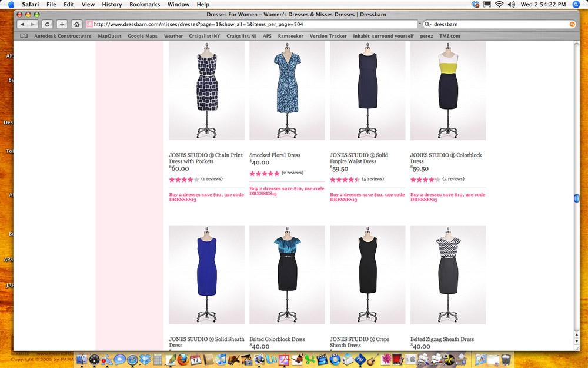Open iTunes from the dock
This screenshot has height=368, width=588.
point(221,359)
